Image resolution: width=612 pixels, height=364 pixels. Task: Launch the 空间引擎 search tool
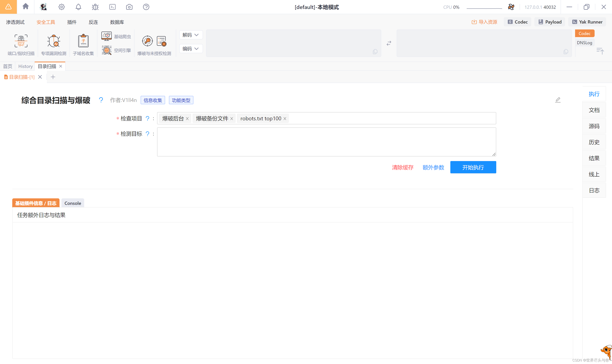(x=116, y=50)
